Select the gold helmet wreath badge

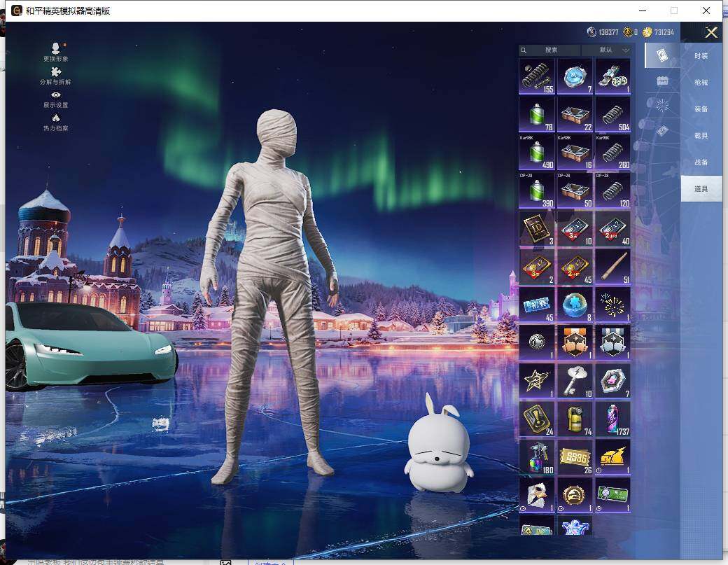(575, 495)
